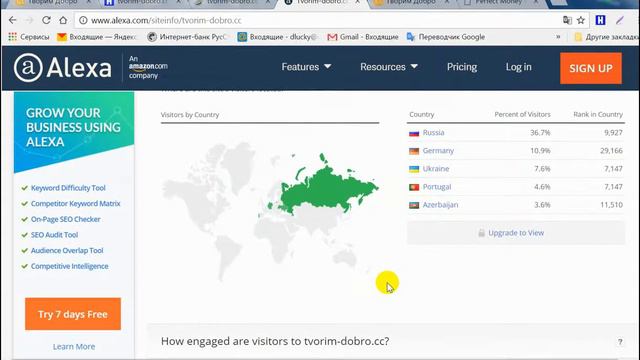The height and width of the screenshot is (360, 640).
Task: Click the Portuguese flag icon
Action: (x=414, y=187)
